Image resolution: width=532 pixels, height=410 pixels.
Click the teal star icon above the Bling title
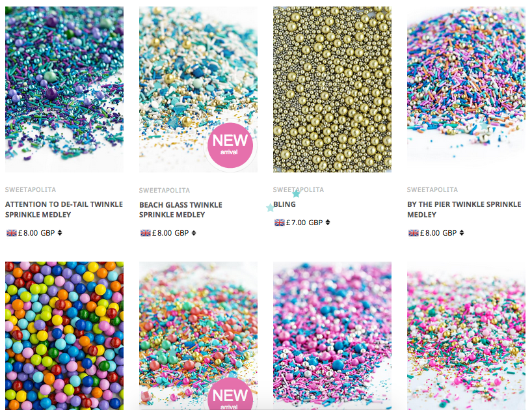296,194
